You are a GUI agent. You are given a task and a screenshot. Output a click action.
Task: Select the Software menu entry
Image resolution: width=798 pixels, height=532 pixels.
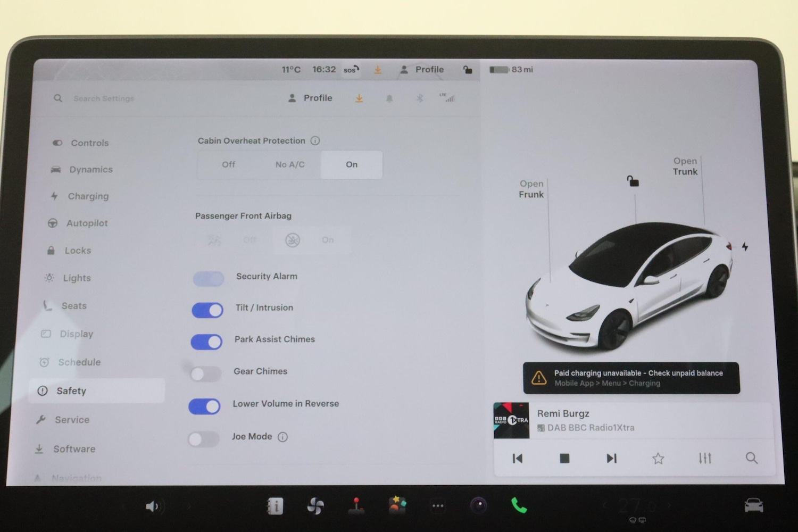[x=74, y=449]
